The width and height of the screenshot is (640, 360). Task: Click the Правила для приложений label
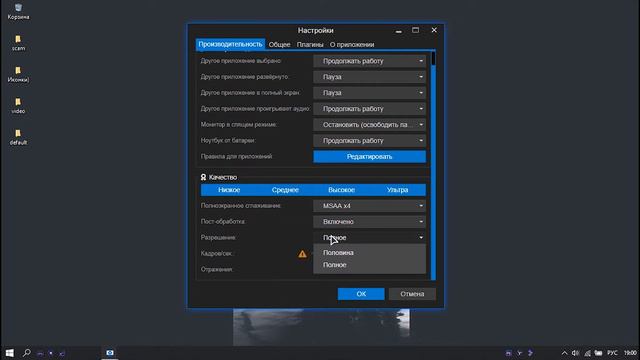(x=236, y=156)
